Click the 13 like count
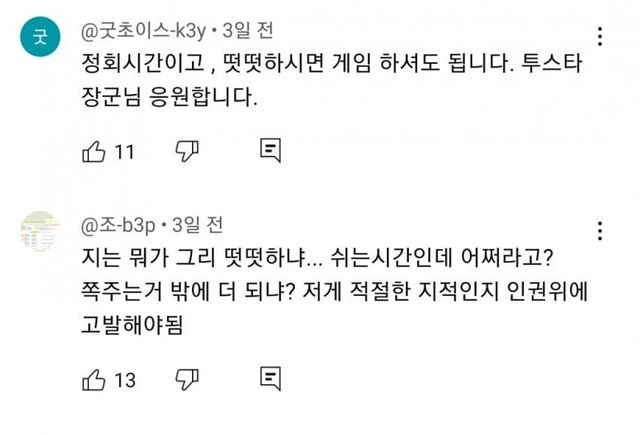 coord(125,380)
